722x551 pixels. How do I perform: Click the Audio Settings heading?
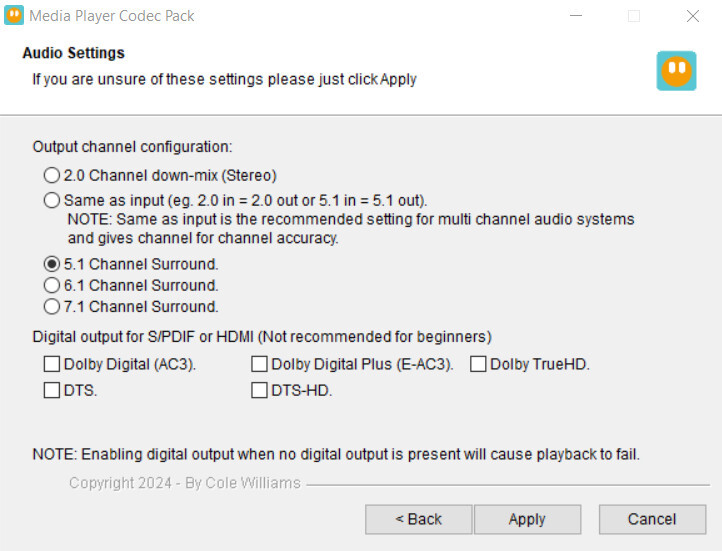74,53
